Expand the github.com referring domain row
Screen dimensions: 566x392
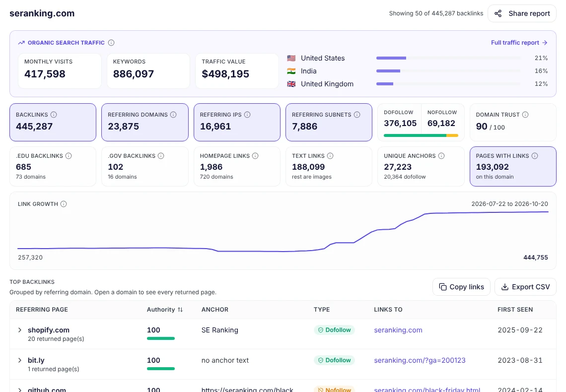pyautogui.click(x=20, y=390)
